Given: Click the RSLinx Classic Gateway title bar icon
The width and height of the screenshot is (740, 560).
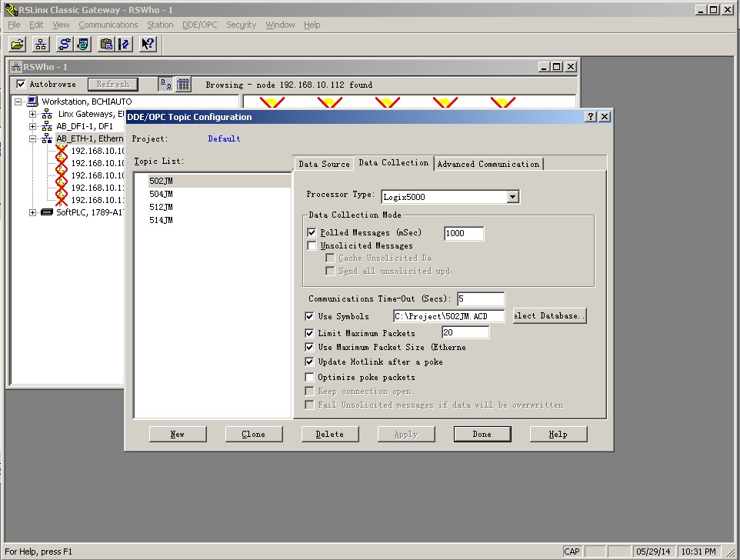Looking at the screenshot, I should (x=11, y=9).
